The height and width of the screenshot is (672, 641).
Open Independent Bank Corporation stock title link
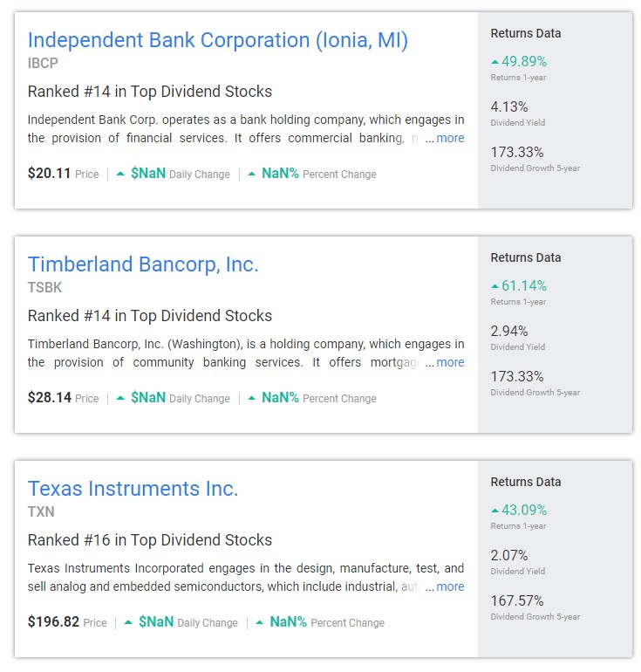pos(217,41)
